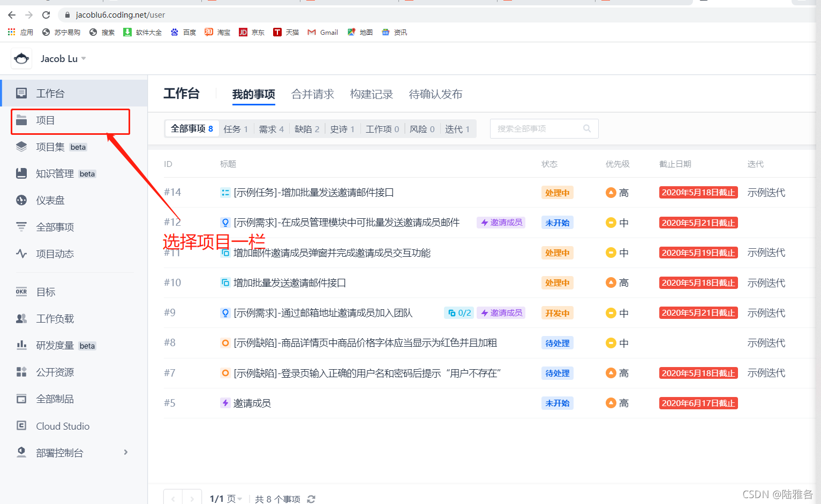
Task: Click 高 priority icon of item #7
Action: (x=611, y=373)
